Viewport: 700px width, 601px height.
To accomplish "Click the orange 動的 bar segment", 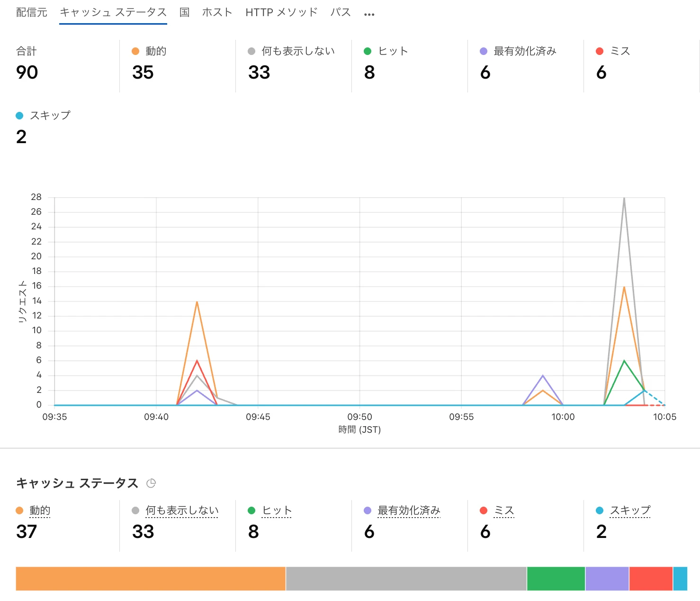I will tap(151, 579).
